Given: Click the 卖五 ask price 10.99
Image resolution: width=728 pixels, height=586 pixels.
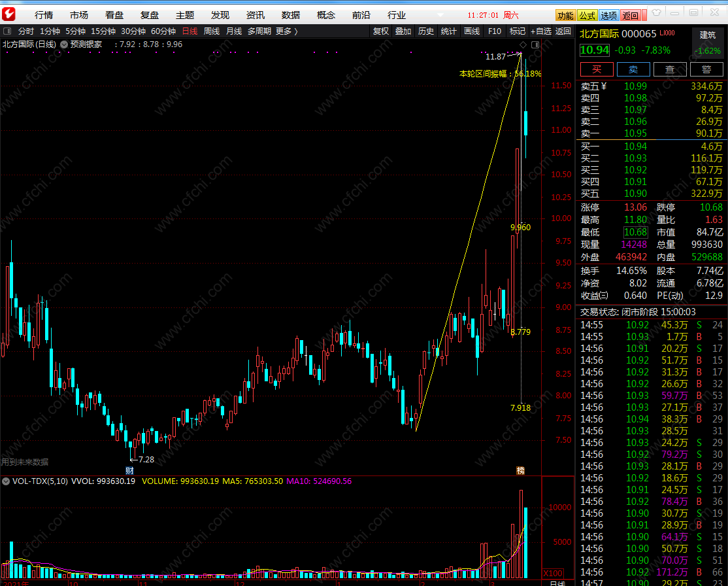Looking at the screenshot, I should click(635, 86).
